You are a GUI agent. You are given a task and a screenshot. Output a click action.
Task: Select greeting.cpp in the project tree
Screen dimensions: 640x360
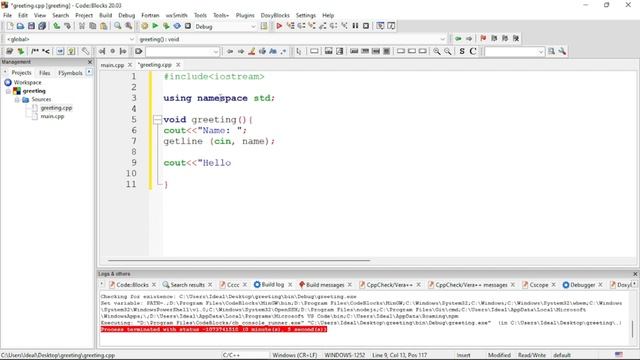[x=56, y=108]
